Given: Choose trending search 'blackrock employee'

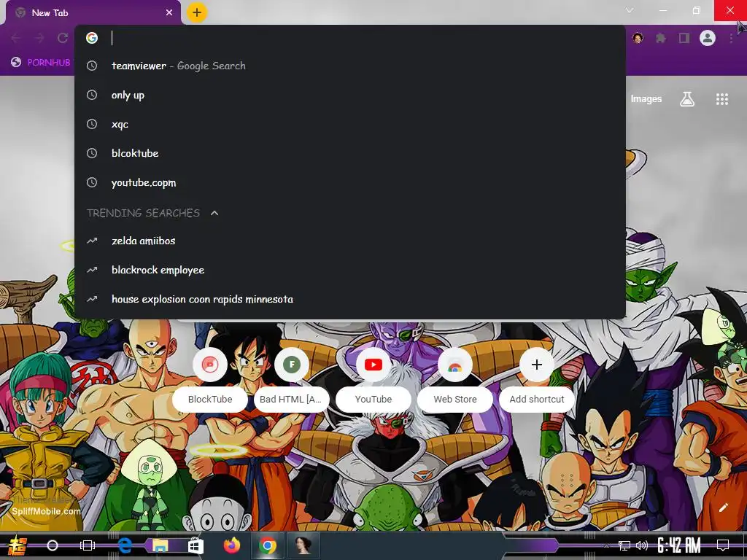Looking at the screenshot, I should (x=350, y=270).
